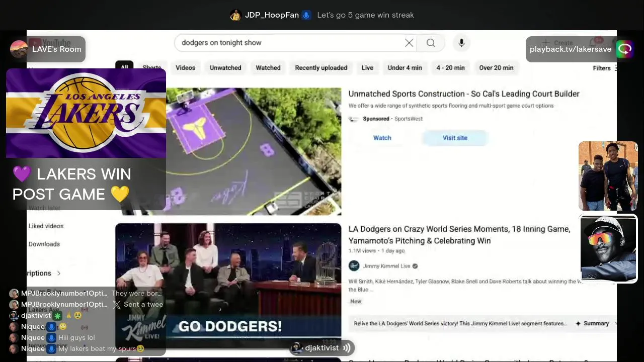The width and height of the screenshot is (644, 362).
Task: Select the Watched filter chip
Action: coord(268,67)
